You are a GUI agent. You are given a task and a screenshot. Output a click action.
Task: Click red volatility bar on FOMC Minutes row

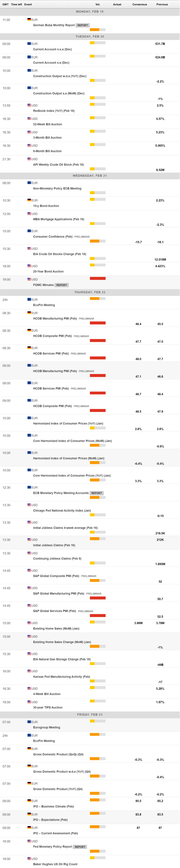98,278
